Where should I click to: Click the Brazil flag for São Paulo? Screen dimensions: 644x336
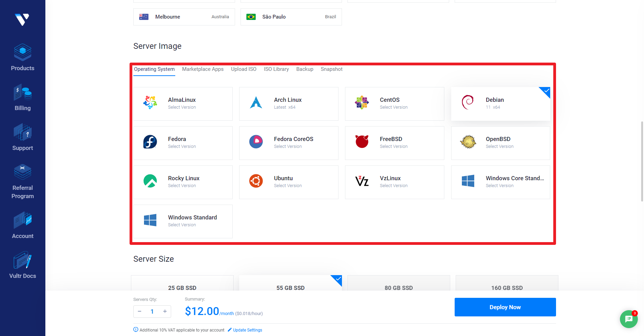pyautogui.click(x=251, y=17)
